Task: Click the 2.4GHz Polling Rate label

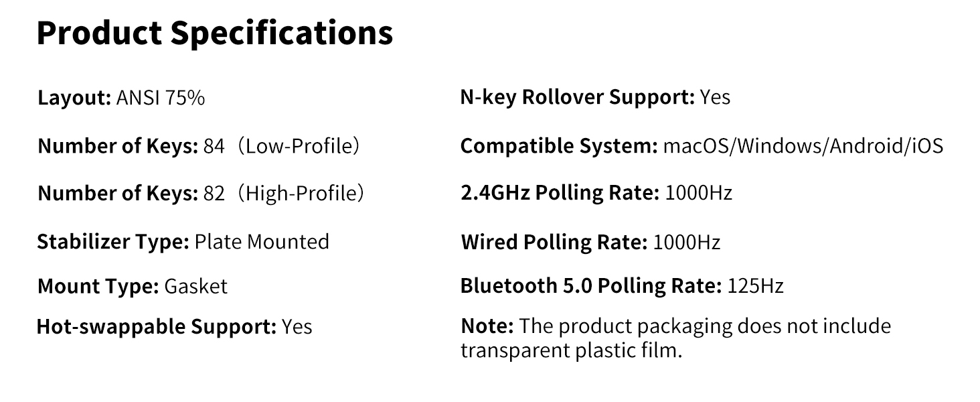Action: (x=560, y=194)
